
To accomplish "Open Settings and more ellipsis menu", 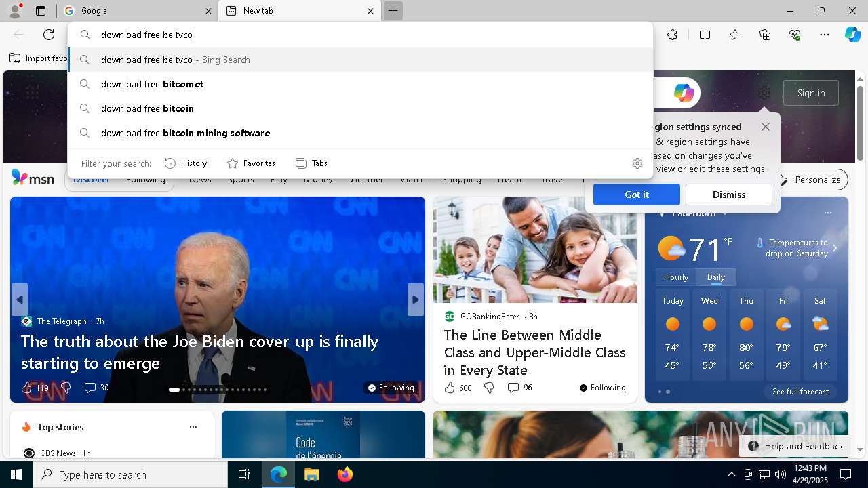I will [825, 35].
